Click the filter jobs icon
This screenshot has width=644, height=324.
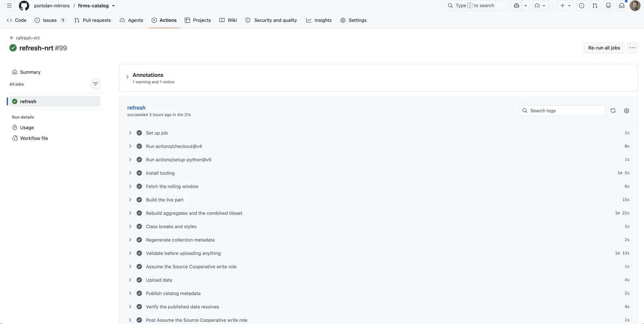[x=95, y=84]
